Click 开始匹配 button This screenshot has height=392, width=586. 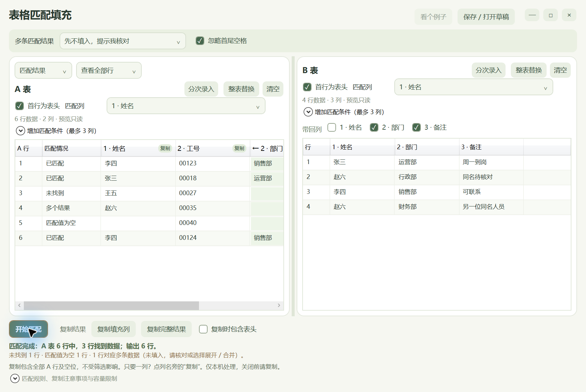[x=28, y=329]
